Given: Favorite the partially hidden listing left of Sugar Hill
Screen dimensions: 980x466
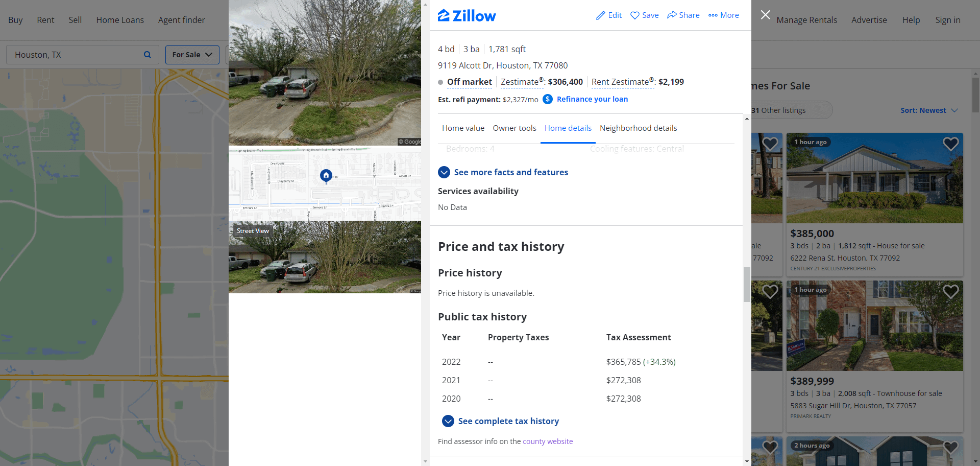Looking at the screenshot, I should [x=770, y=292].
